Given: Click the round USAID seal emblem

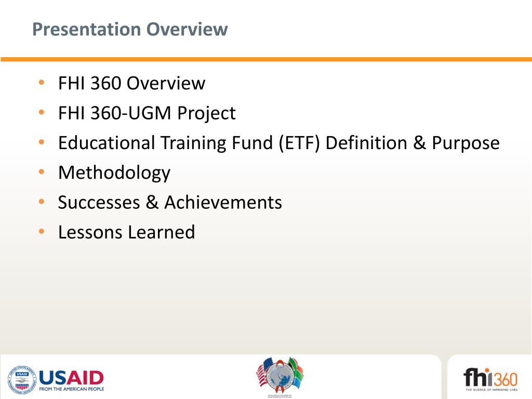Looking at the screenshot, I should [x=21, y=378].
